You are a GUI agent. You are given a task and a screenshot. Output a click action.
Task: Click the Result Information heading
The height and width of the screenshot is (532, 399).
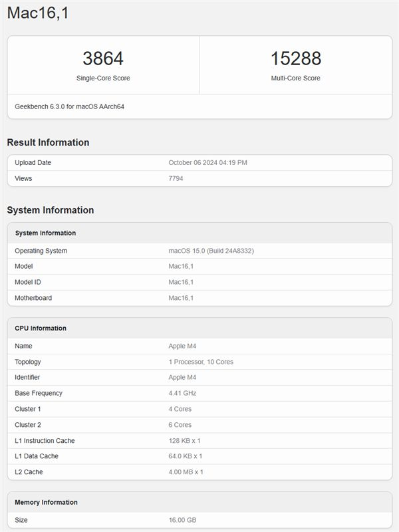[x=48, y=142]
